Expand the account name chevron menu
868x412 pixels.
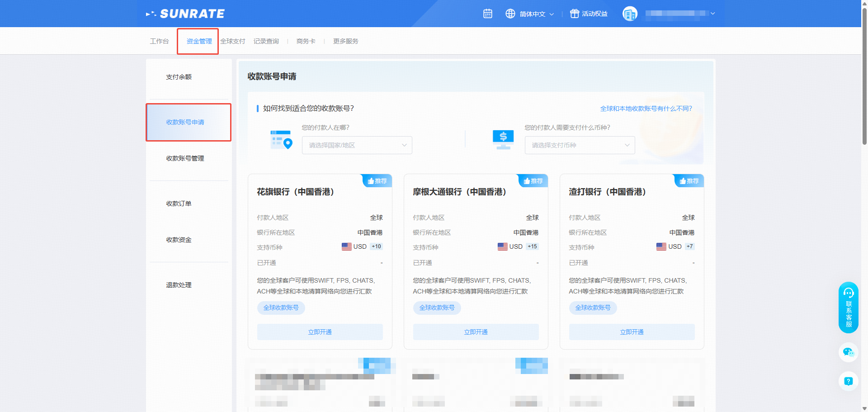[x=713, y=14]
